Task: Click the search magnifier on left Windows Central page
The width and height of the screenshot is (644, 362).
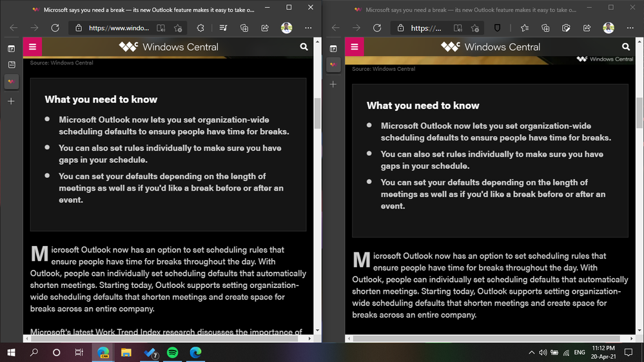Action: coord(304,47)
